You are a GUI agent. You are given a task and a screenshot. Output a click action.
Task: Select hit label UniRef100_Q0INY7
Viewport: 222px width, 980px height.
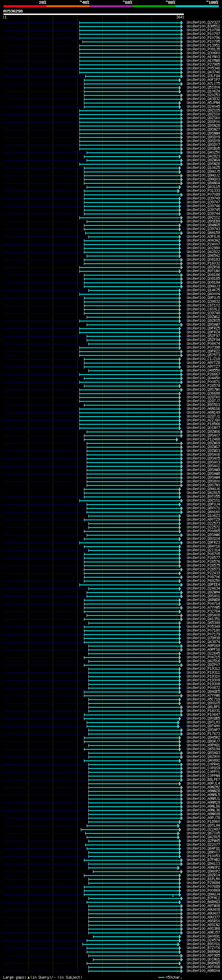(203, 428)
